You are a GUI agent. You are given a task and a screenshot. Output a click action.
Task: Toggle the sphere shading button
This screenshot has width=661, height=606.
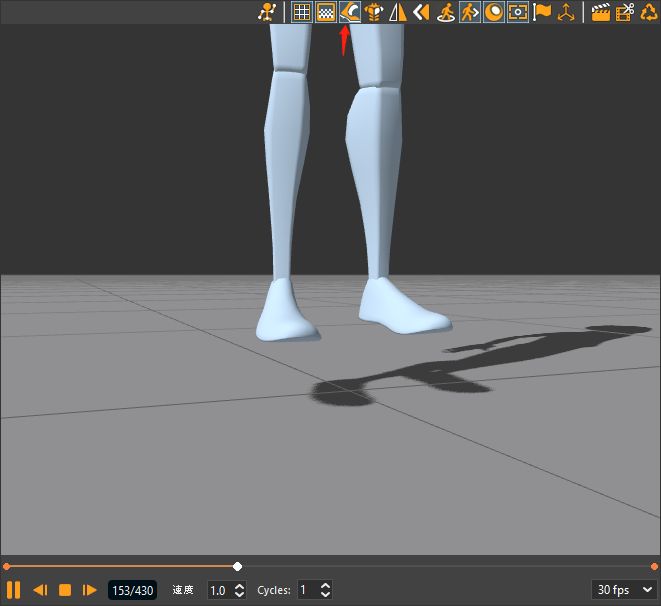coord(494,12)
